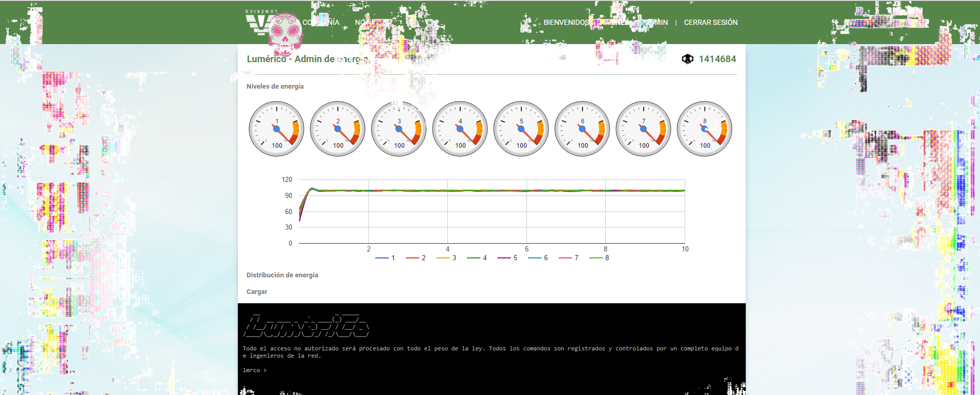Click the black skull icon beside 1414684

click(687, 59)
